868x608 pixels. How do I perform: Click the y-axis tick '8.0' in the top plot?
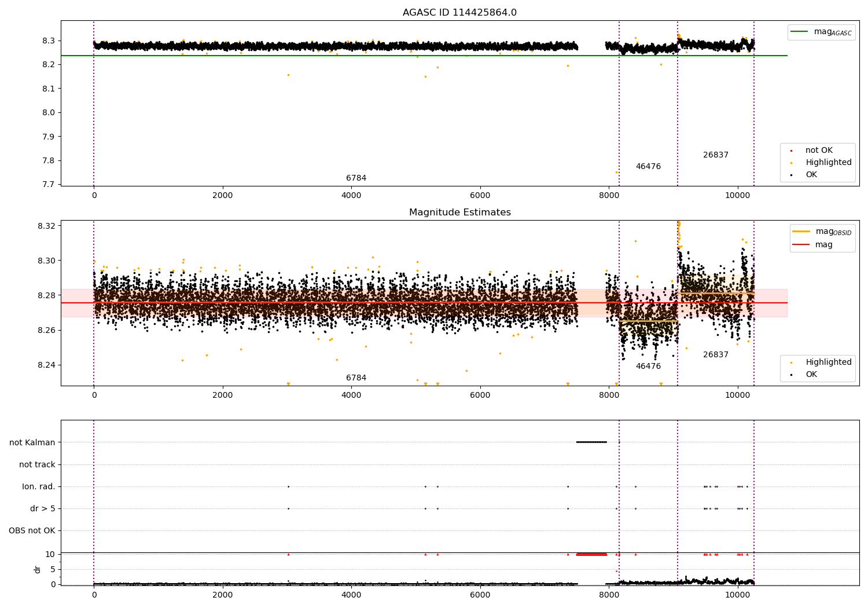(49, 113)
